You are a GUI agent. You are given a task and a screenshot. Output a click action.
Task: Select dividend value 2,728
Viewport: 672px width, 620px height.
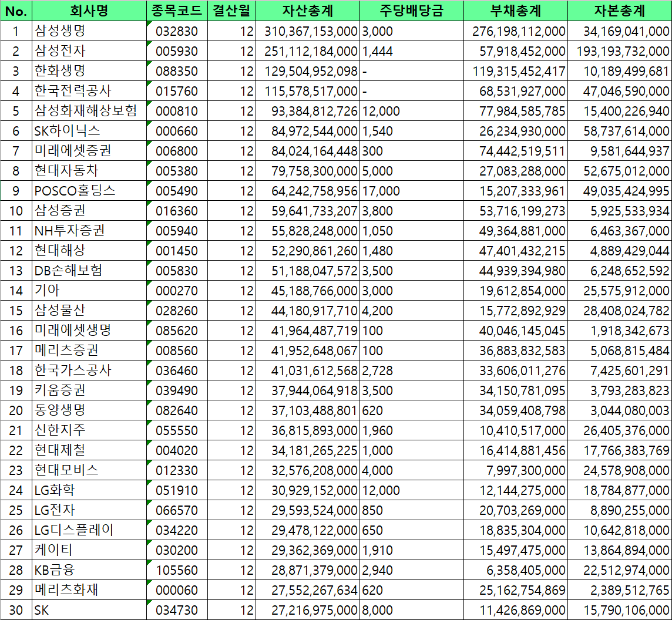pyautogui.click(x=411, y=370)
